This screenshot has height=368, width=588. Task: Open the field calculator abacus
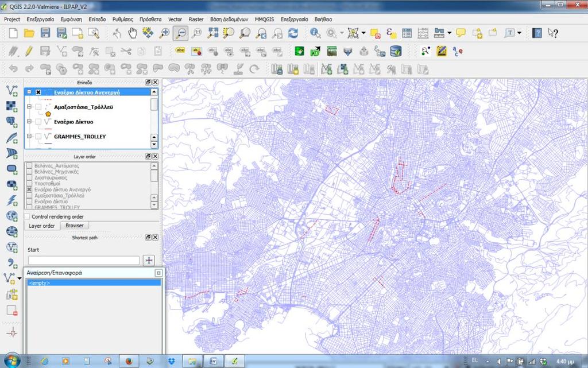(423, 33)
